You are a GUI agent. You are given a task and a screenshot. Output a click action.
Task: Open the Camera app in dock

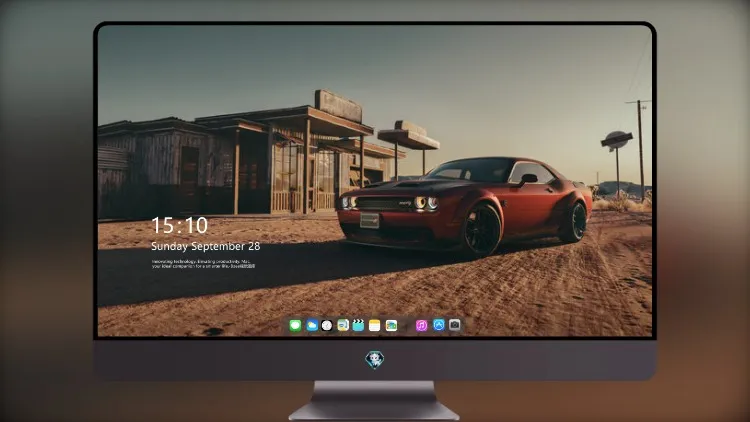455,325
